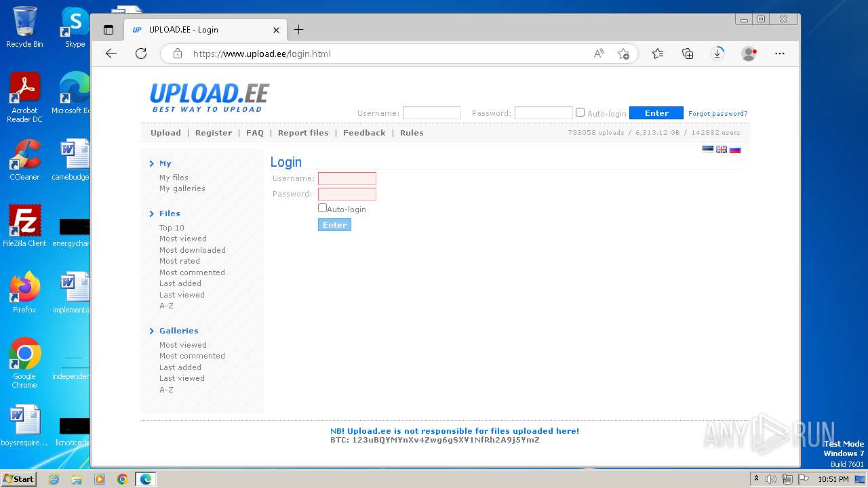868x488 pixels.
Task: Click the volume speaker tray icon
Action: (x=771, y=479)
